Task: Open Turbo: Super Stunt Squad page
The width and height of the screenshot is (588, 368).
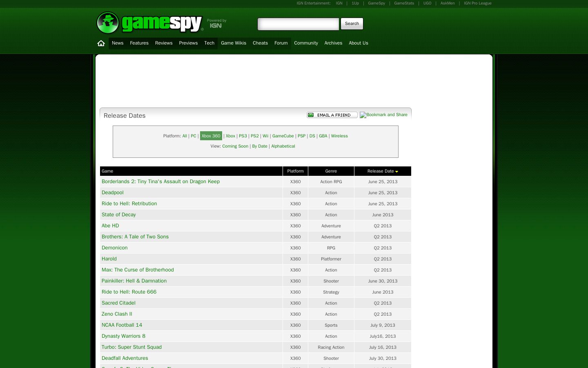Action: click(131, 347)
